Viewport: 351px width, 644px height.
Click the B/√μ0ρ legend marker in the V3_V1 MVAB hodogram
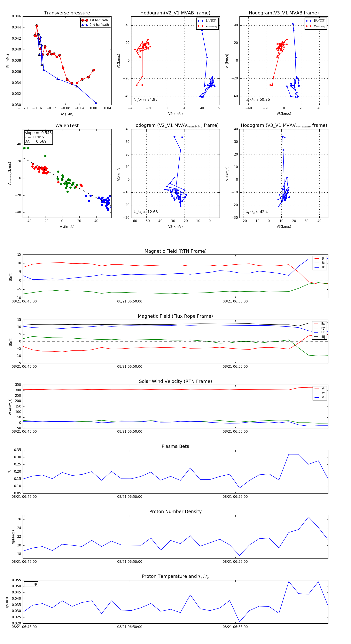309,21
